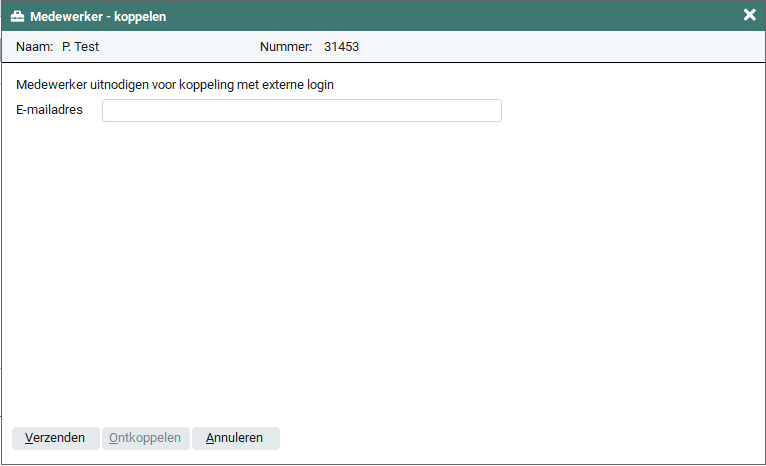766x466 pixels.
Task: Click blank area right of Annuleren button
Action: [x=520, y=438]
